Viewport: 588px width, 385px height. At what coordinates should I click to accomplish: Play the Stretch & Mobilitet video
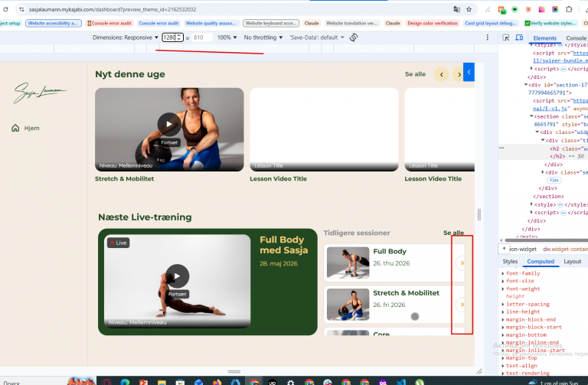click(169, 124)
